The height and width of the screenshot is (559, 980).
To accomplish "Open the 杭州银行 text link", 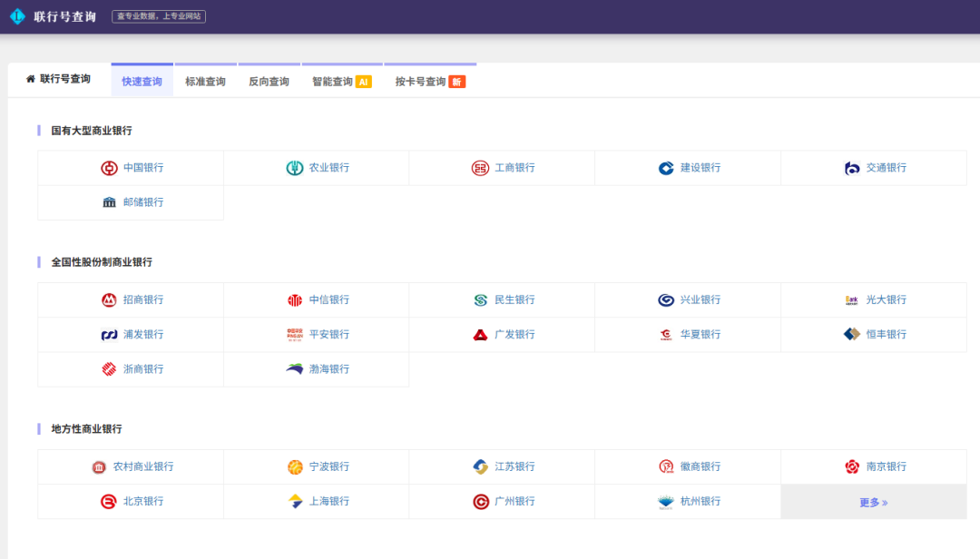I will (x=700, y=501).
